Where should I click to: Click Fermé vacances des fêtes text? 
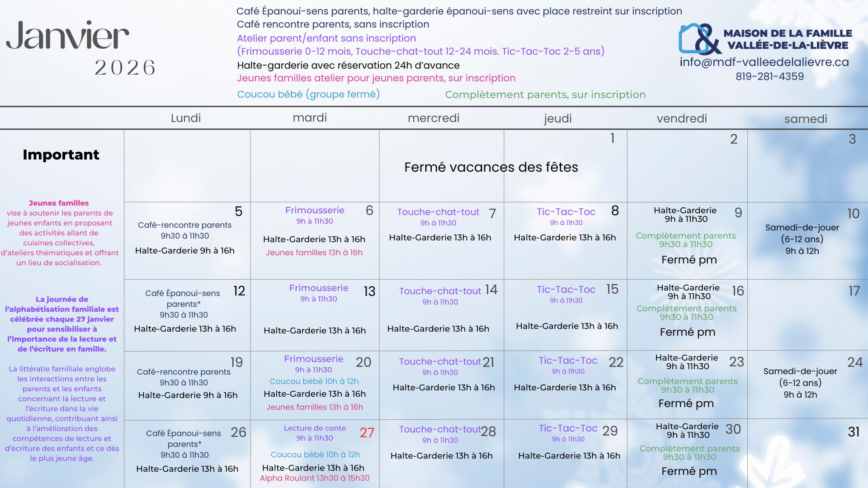click(x=491, y=167)
